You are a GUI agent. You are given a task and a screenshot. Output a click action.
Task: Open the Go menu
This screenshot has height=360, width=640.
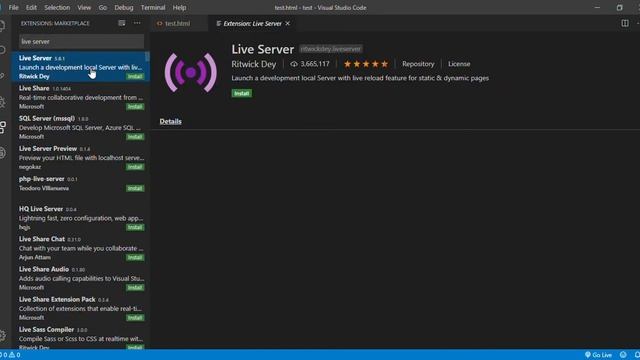click(x=102, y=7)
